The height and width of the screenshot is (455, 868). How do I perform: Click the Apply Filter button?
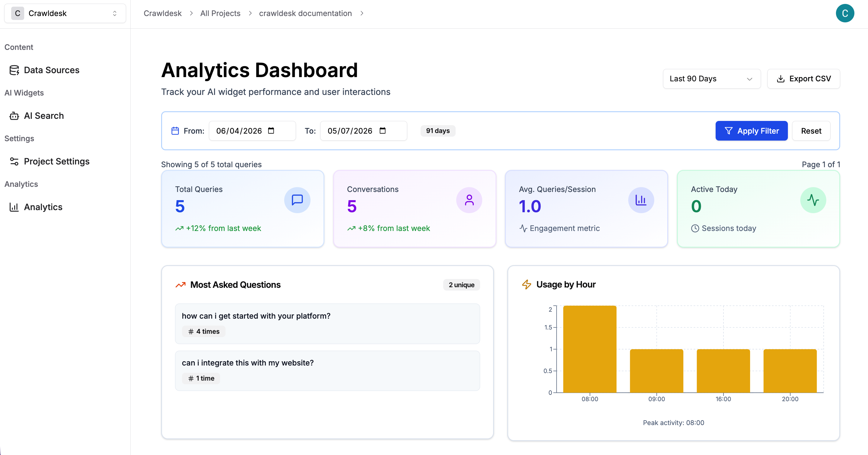coord(751,131)
